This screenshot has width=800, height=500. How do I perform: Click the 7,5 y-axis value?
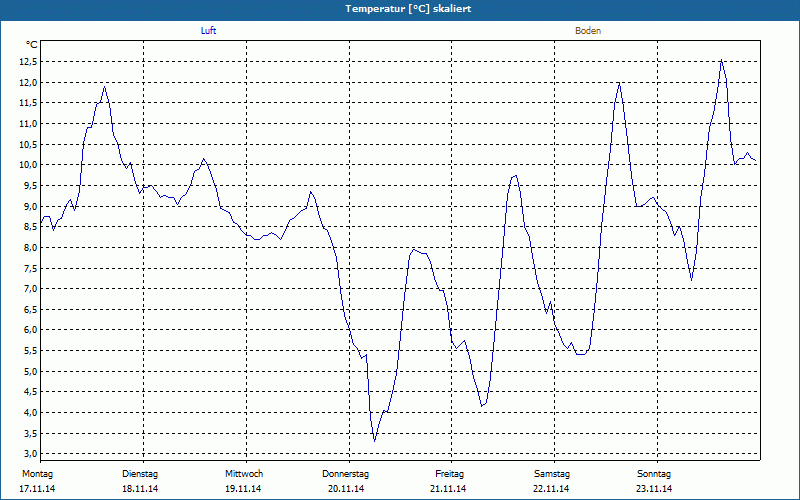tap(31, 268)
